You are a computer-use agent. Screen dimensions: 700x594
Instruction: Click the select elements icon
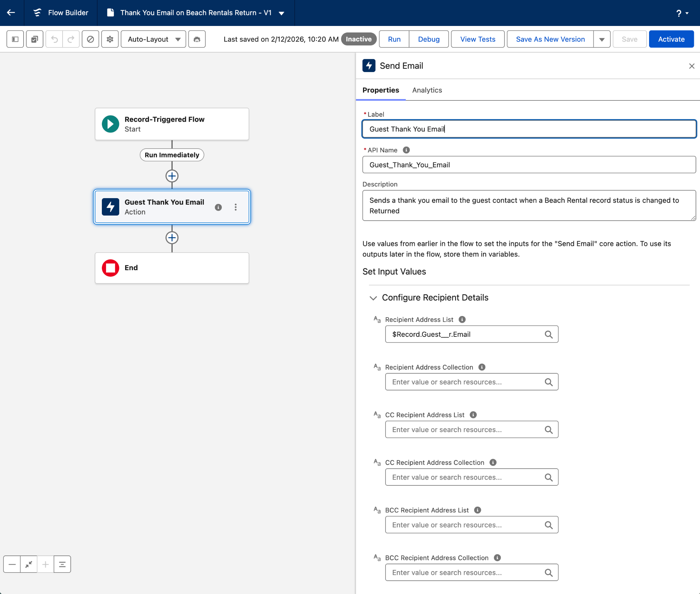[x=35, y=39]
